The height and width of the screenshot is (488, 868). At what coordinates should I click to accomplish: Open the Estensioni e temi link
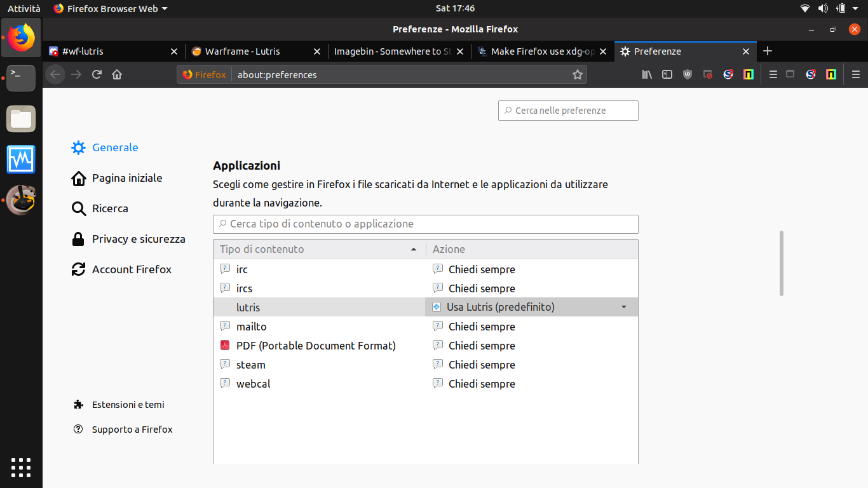point(119,405)
